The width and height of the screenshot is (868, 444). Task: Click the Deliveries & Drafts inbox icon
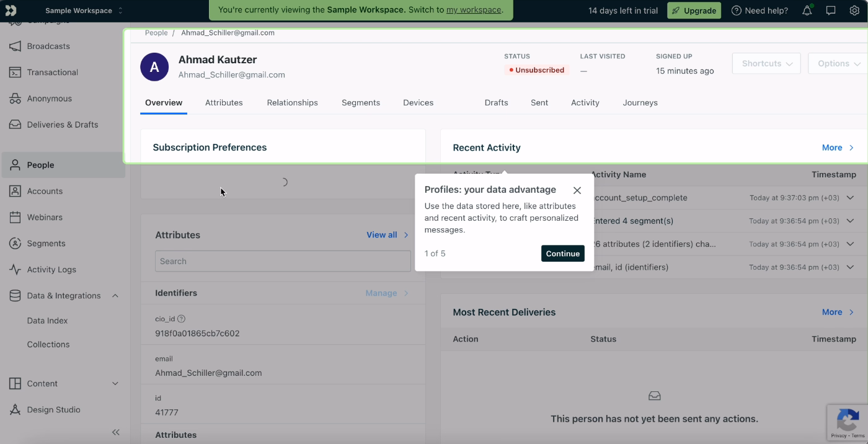click(x=15, y=125)
